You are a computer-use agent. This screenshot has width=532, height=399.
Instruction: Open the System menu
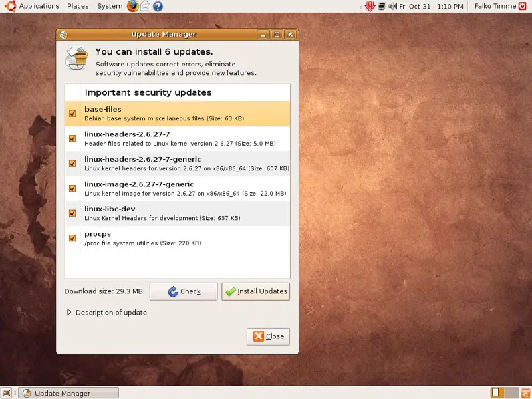[110, 6]
